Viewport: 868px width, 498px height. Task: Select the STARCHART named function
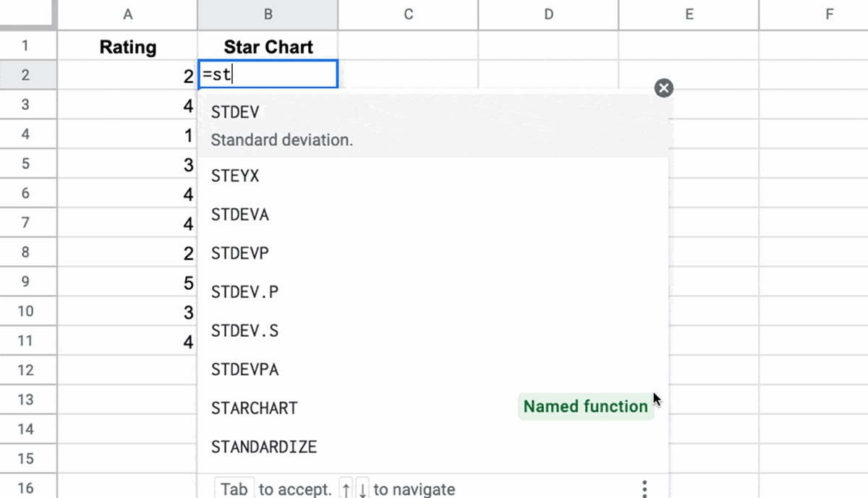(254, 408)
